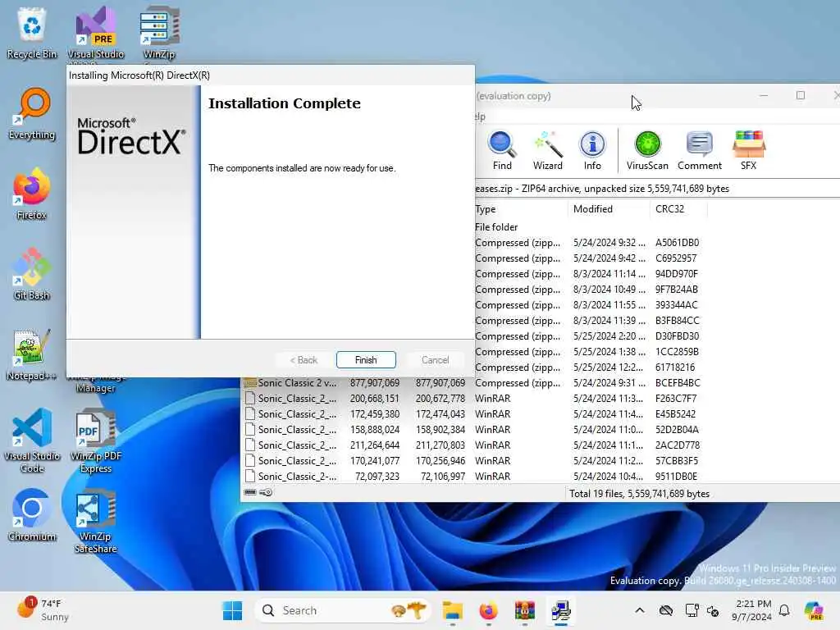Image resolution: width=840 pixels, height=630 pixels.
Task: Select the file row sized 72,097,323
Action: (x=472, y=477)
